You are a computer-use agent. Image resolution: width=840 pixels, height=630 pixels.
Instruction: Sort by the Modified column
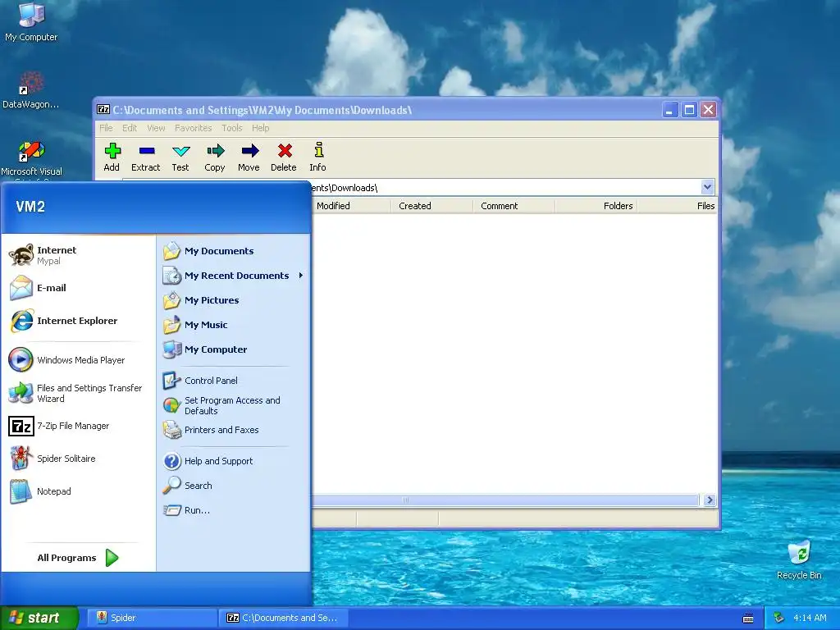point(350,206)
